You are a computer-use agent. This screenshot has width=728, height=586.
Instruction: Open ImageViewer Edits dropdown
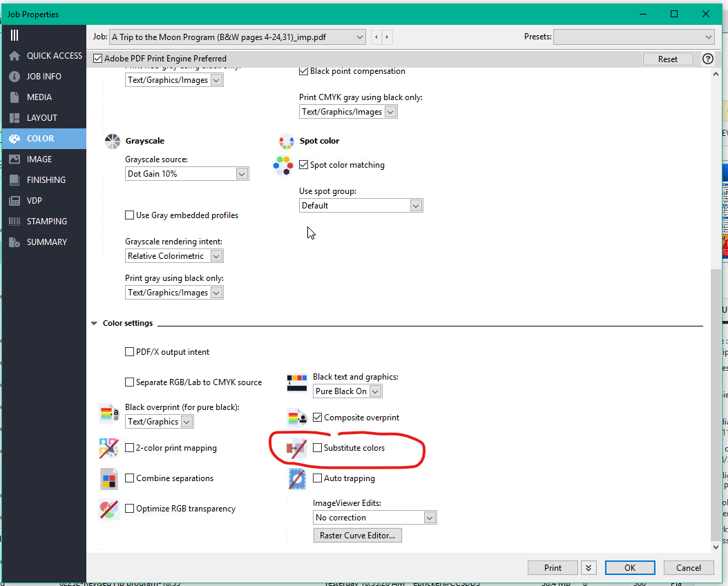pyautogui.click(x=375, y=518)
